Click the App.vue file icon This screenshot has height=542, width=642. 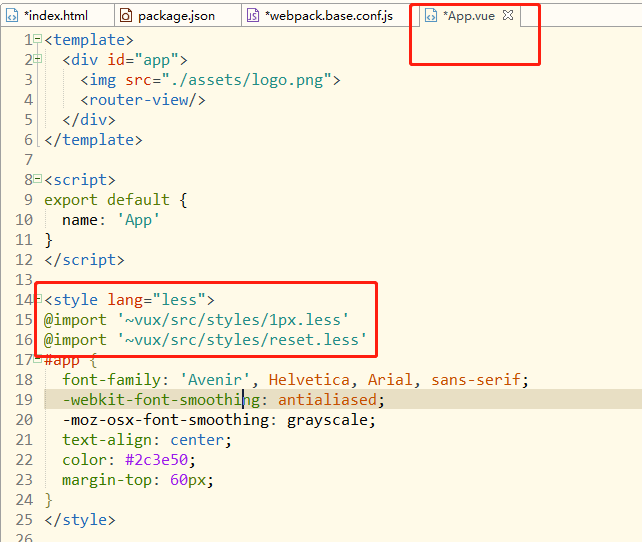coord(431,16)
